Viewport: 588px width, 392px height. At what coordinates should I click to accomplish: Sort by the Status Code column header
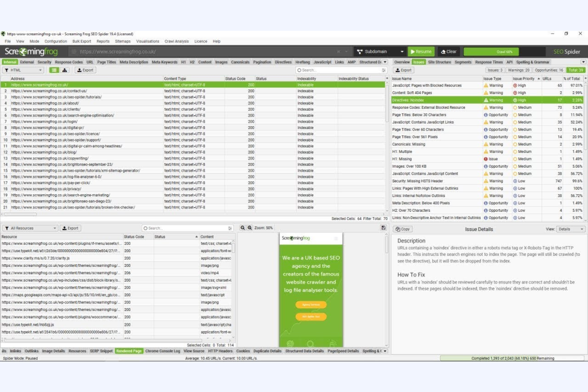235,79
